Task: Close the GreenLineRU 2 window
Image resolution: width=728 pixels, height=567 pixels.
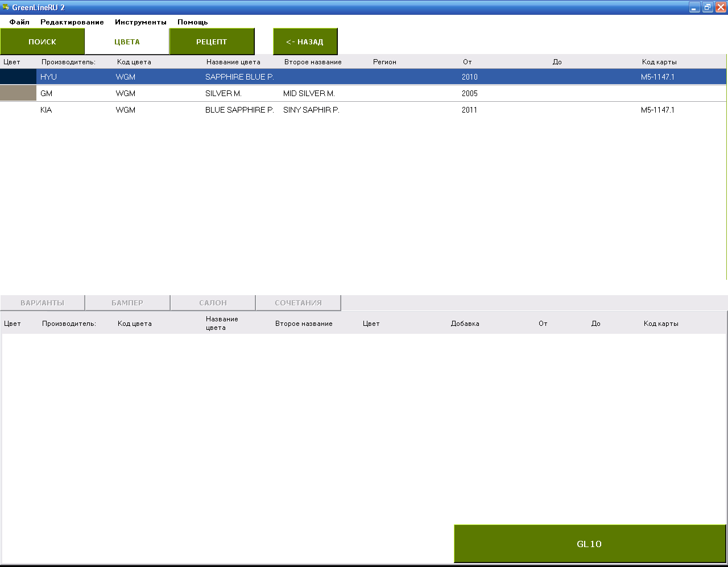Action: point(721,7)
